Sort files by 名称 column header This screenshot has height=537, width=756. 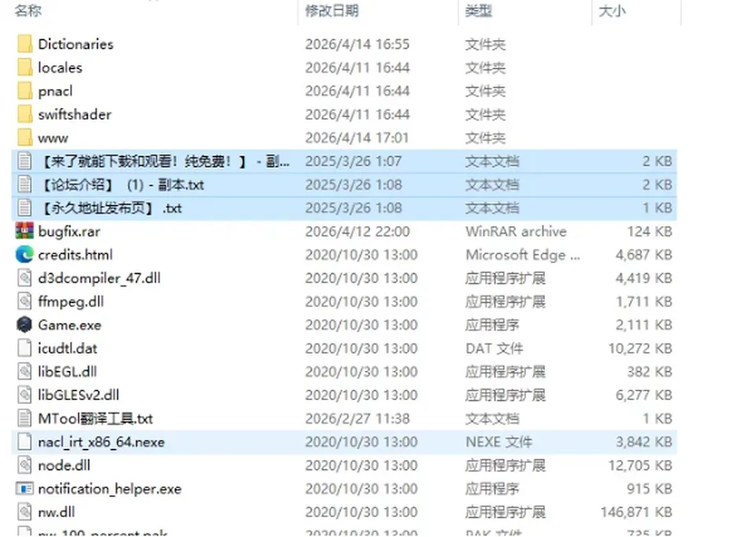point(28,10)
